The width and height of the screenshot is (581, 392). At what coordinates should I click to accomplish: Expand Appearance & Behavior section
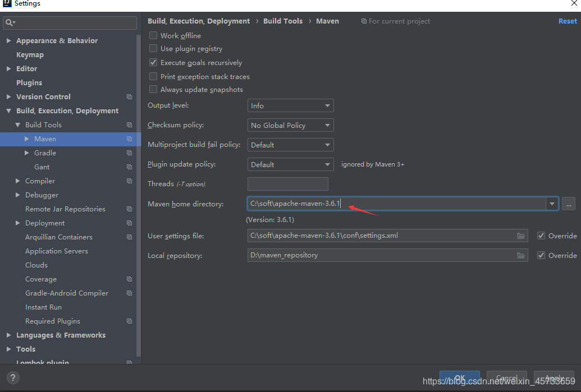tap(8, 40)
